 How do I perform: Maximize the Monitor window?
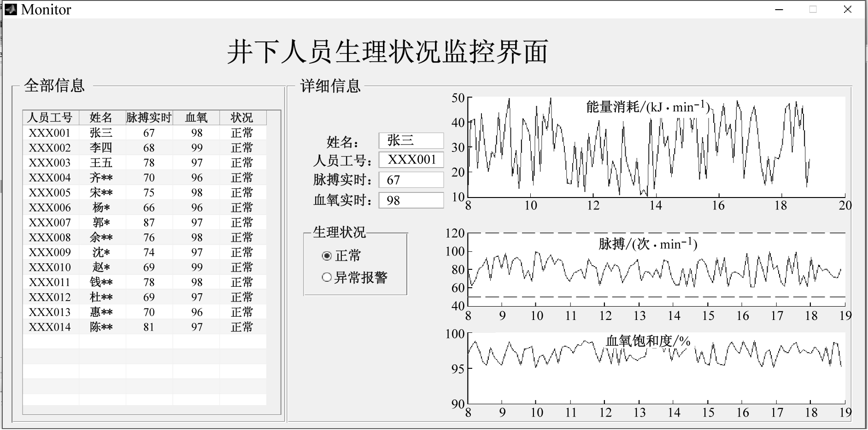click(x=813, y=10)
